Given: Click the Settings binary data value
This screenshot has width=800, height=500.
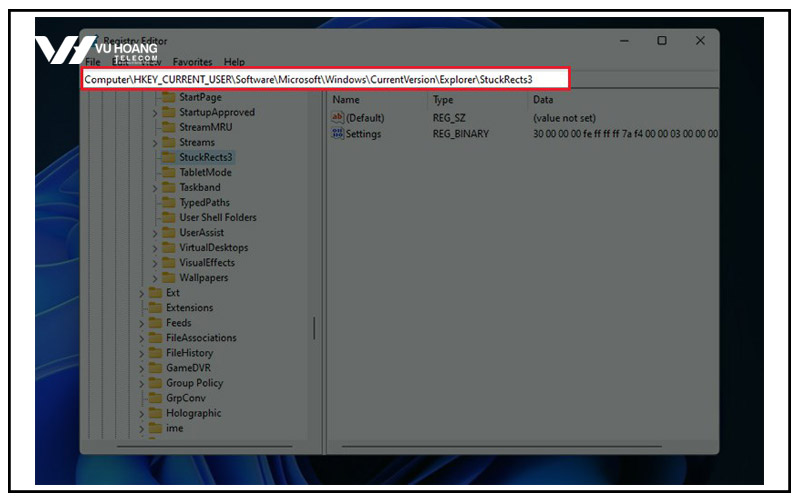Looking at the screenshot, I should click(626, 134).
